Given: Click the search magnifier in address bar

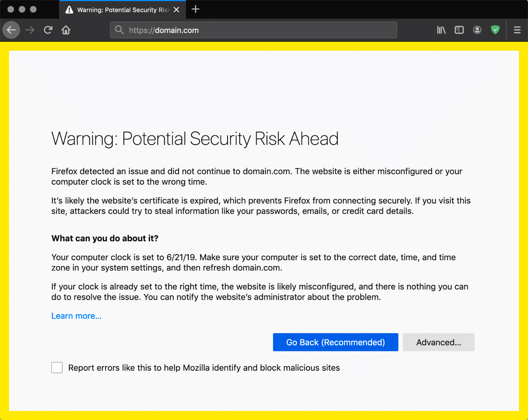Looking at the screenshot, I should [119, 30].
